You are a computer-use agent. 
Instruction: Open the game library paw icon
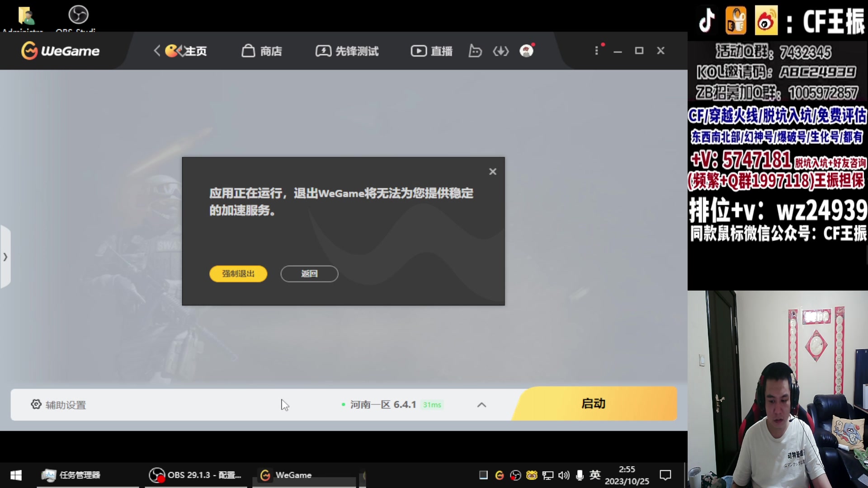click(475, 52)
